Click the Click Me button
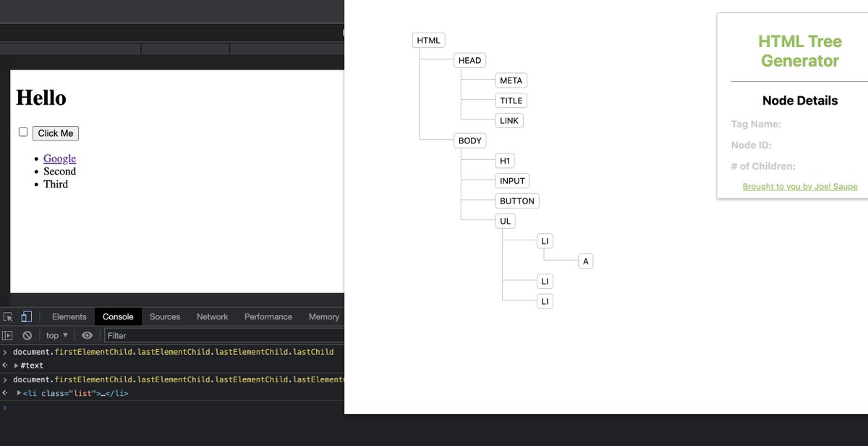 point(55,132)
